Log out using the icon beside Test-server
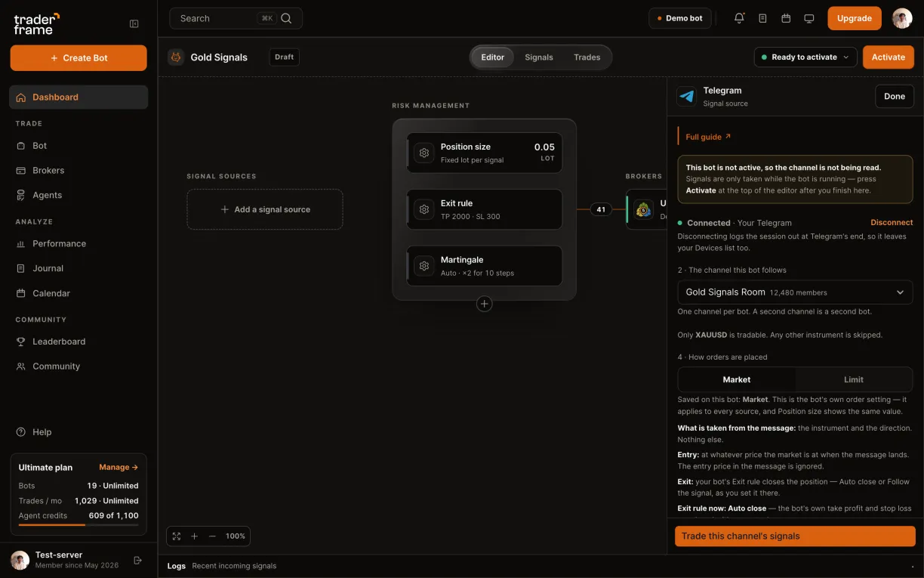 [x=137, y=560]
